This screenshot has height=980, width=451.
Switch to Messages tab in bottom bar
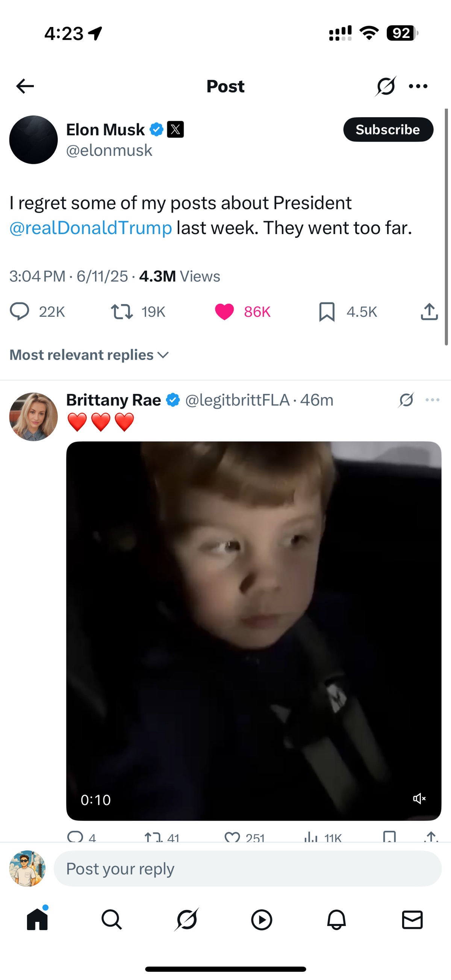[412, 920]
